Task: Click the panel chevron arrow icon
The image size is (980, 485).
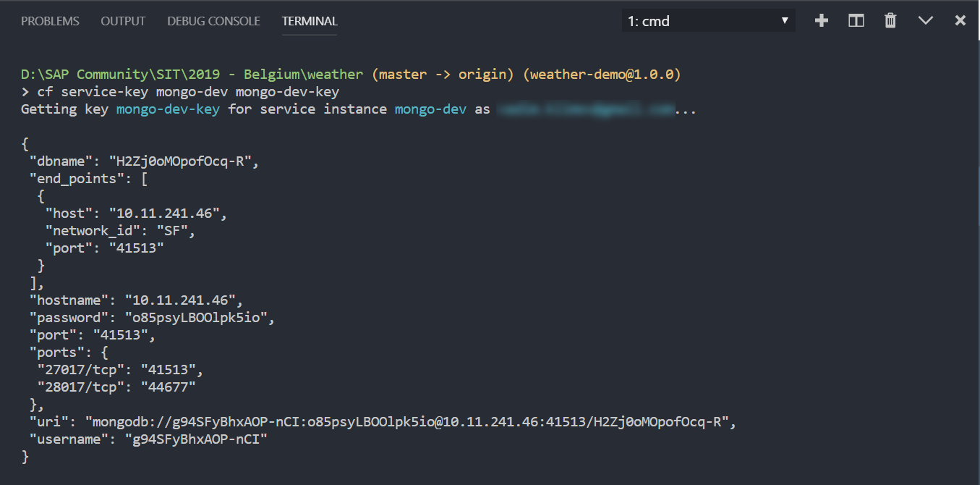Action: coord(926,21)
